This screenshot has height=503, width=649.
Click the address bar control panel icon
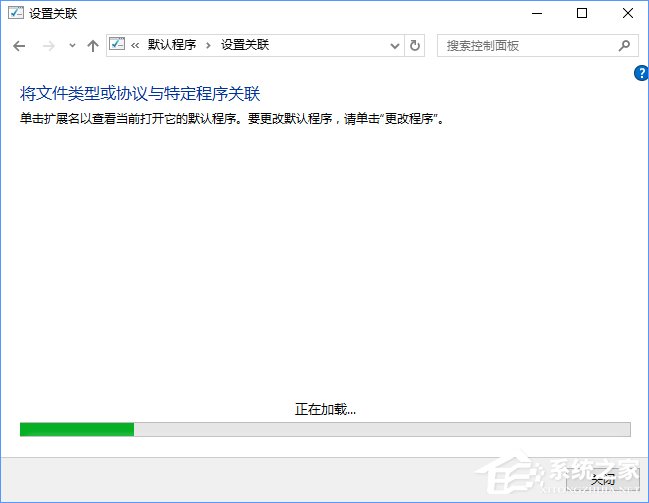tap(117, 44)
